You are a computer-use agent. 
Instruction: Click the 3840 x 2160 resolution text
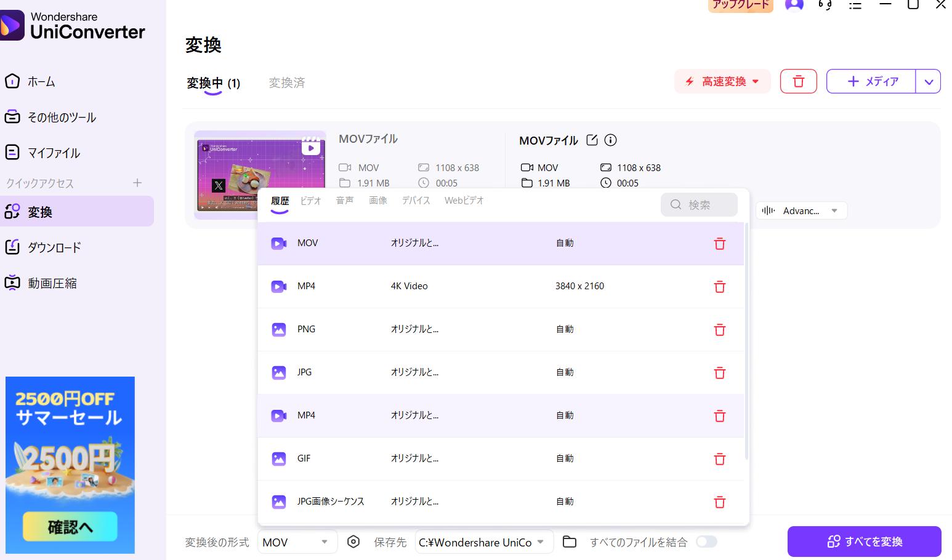click(x=579, y=286)
